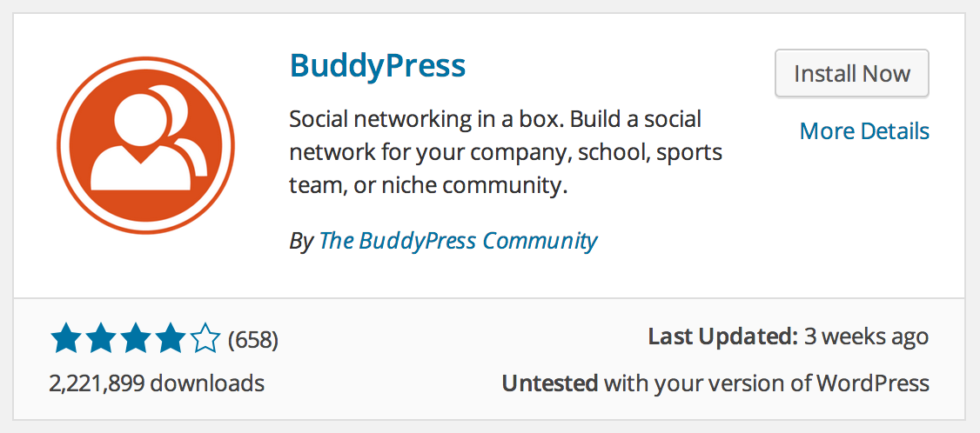The width and height of the screenshot is (980, 433).
Task: Select the fourth filled rating star
Action: tap(171, 338)
